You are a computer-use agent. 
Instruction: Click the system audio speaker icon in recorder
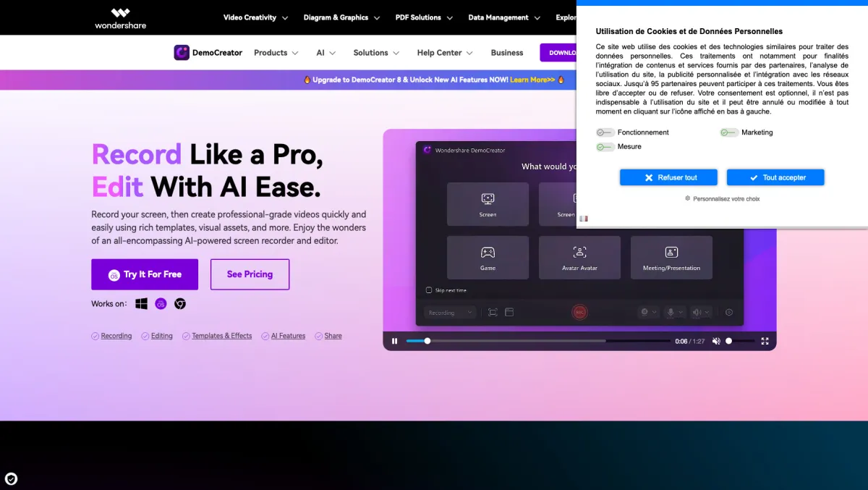(x=697, y=312)
